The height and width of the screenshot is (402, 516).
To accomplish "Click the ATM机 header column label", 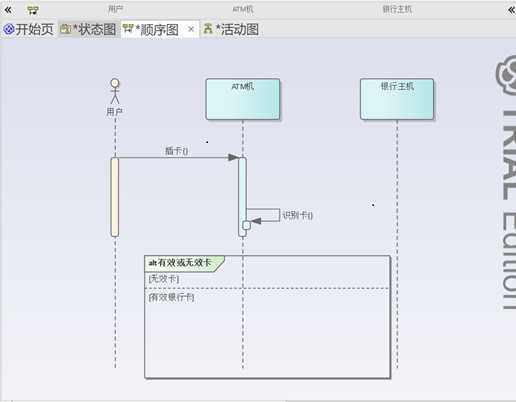I will tap(243, 9).
